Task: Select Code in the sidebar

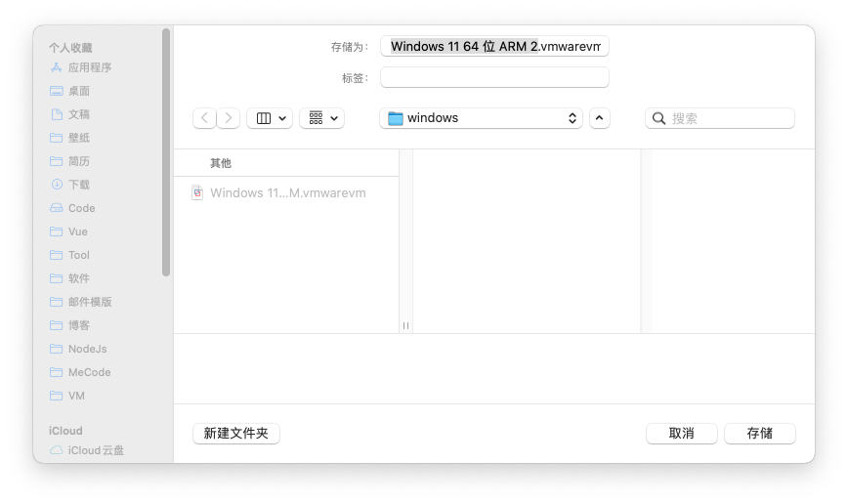Action: 82,208
